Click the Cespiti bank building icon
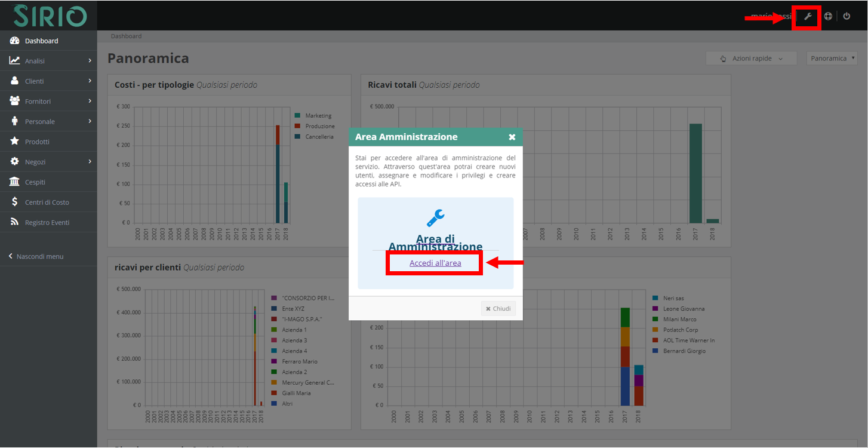 (15, 182)
